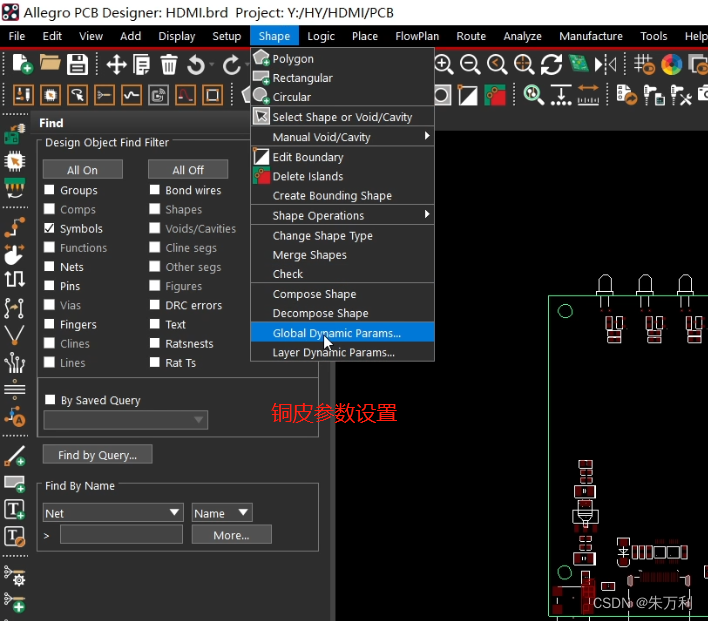Click the All Off button
The width and height of the screenshot is (708, 621).
click(188, 170)
